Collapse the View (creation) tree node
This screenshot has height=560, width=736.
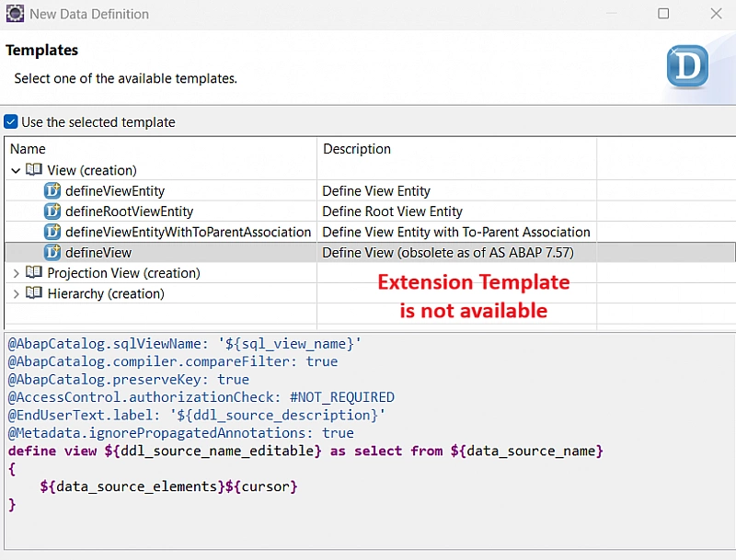click(x=17, y=170)
